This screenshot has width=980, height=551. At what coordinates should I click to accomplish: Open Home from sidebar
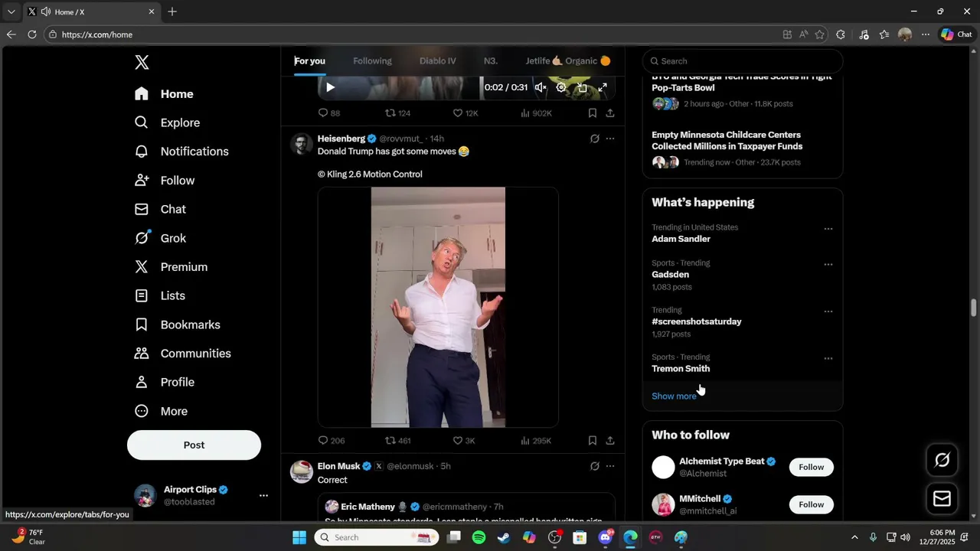coord(164,94)
